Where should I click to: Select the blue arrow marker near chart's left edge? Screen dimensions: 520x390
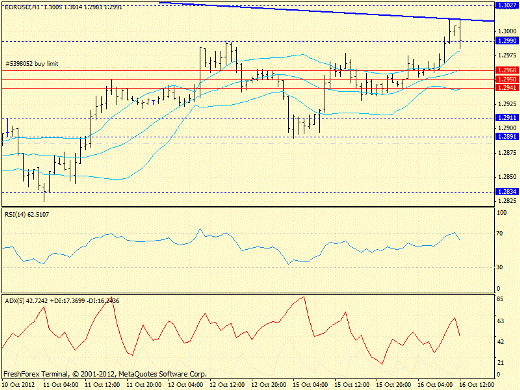[7, 128]
